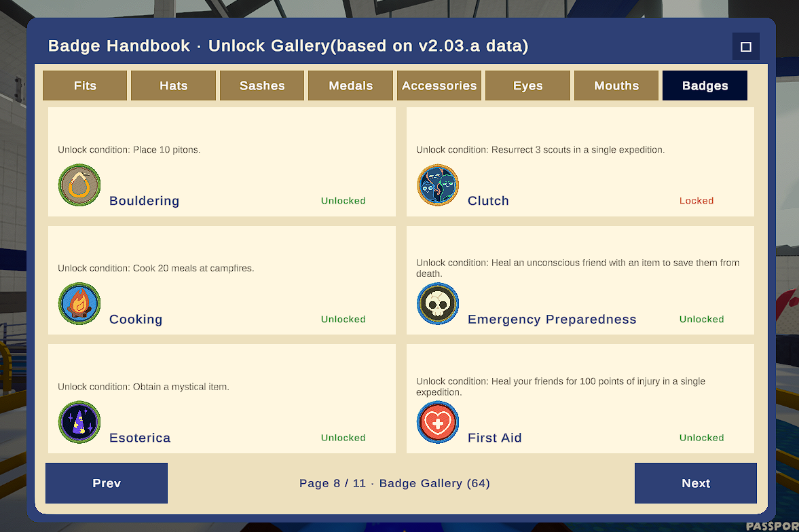Switch to the Eyes tab
Image resolution: width=799 pixels, height=532 pixels.
pos(528,85)
